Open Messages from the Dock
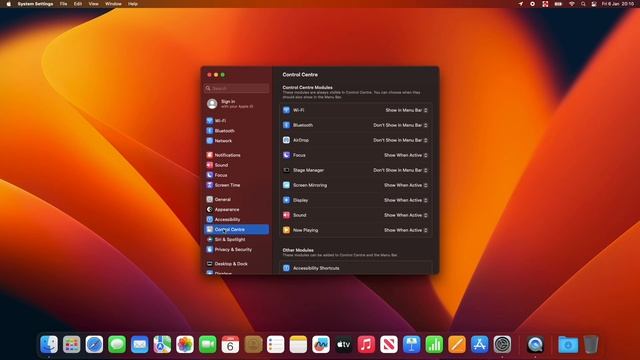The image size is (640, 360). (x=117, y=344)
